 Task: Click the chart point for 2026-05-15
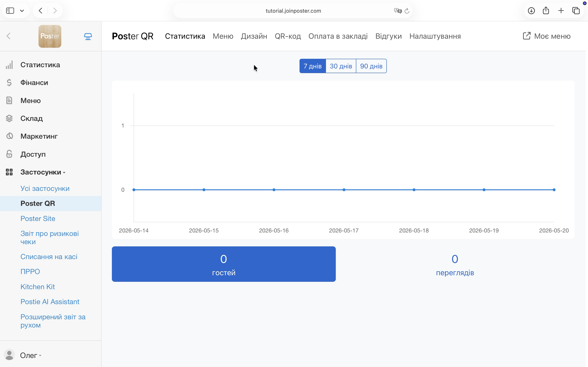[x=204, y=190]
